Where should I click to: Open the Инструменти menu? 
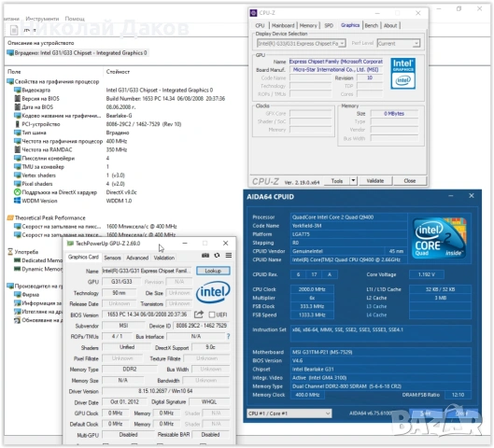pos(42,19)
